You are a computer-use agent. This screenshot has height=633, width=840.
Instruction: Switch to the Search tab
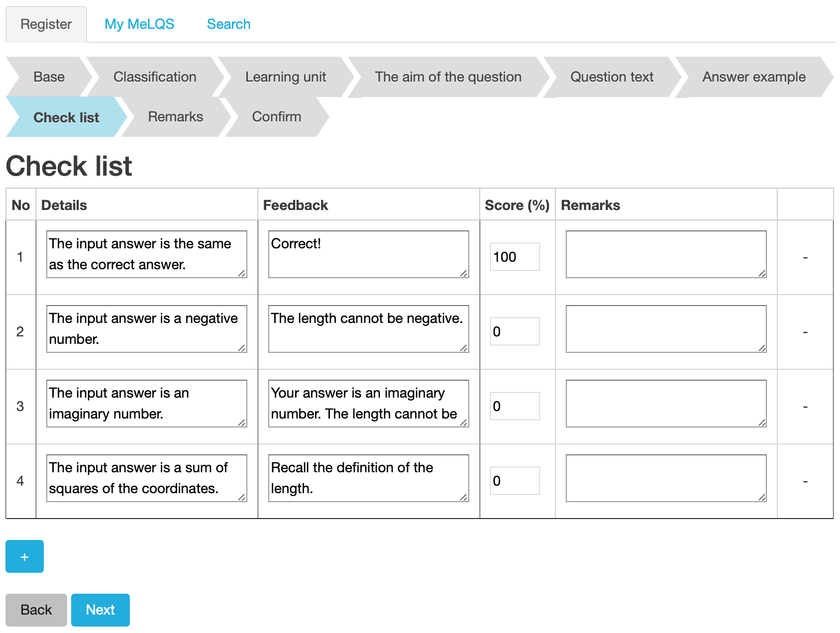(x=228, y=24)
